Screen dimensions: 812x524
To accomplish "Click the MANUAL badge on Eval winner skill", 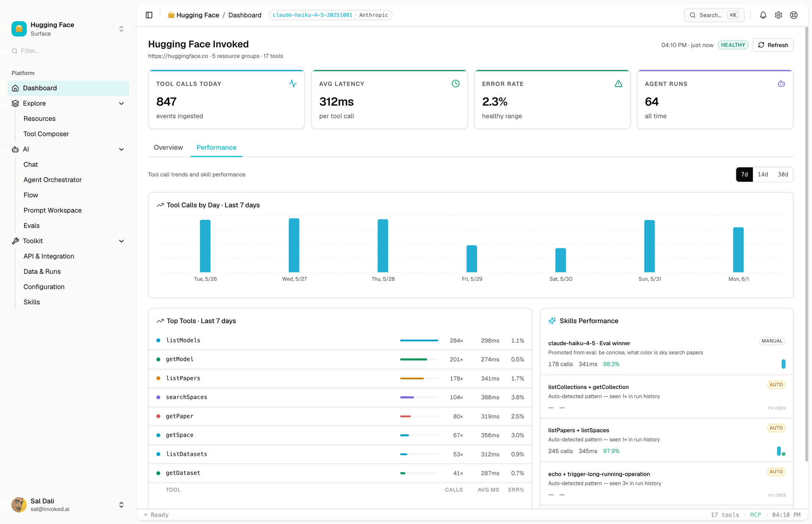I will 772,341.
